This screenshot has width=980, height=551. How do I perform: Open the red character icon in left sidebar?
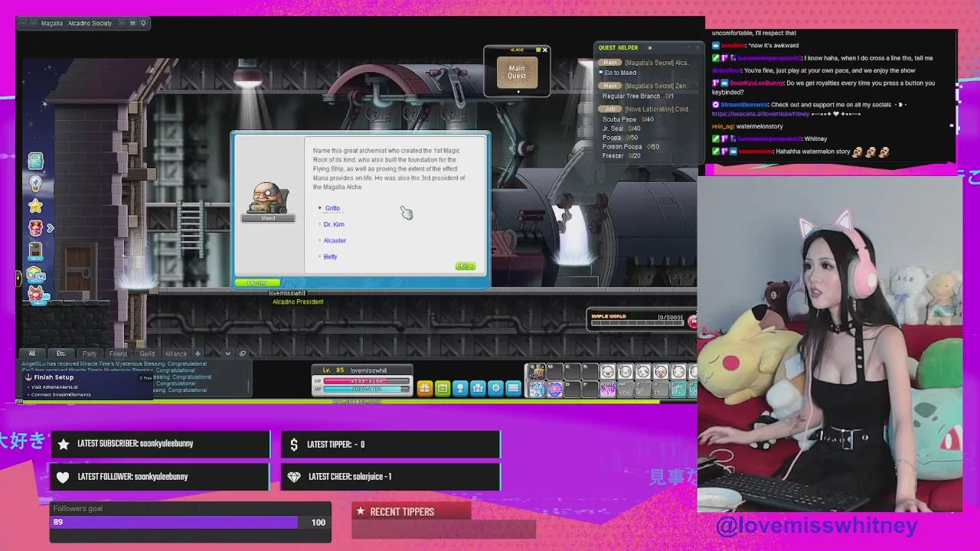tap(35, 227)
